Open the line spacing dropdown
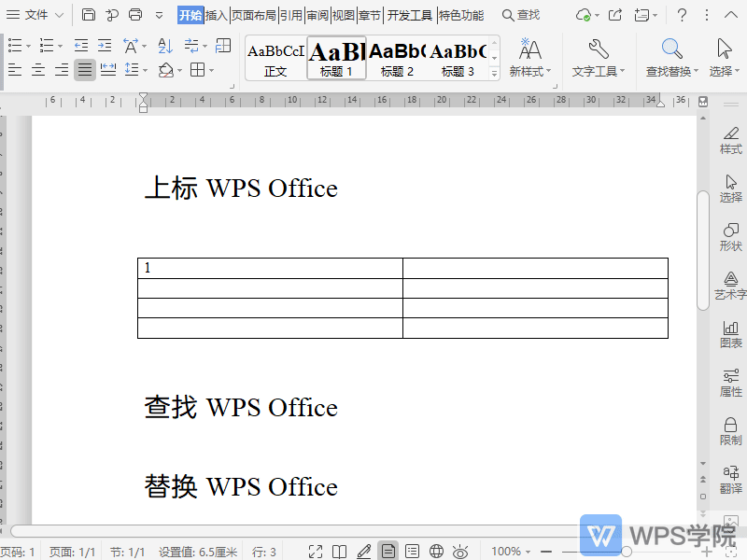747x560 pixels. click(x=134, y=70)
